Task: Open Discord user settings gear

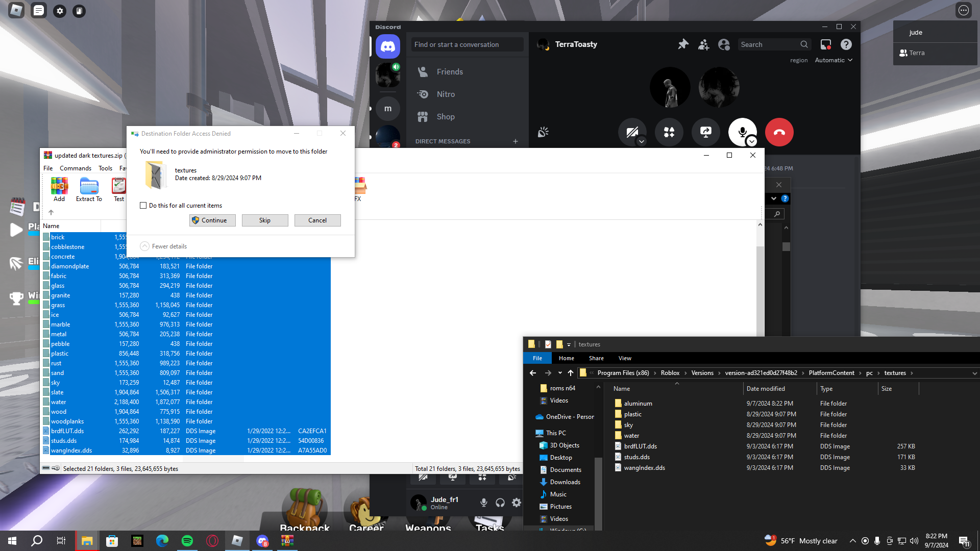Action: pyautogui.click(x=517, y=503)
